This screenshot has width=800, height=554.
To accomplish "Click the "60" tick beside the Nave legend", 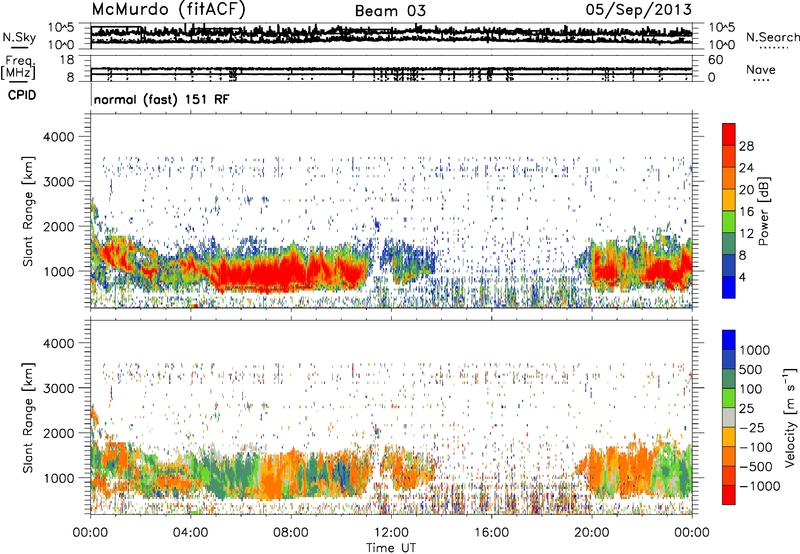I will click(716, 60).
